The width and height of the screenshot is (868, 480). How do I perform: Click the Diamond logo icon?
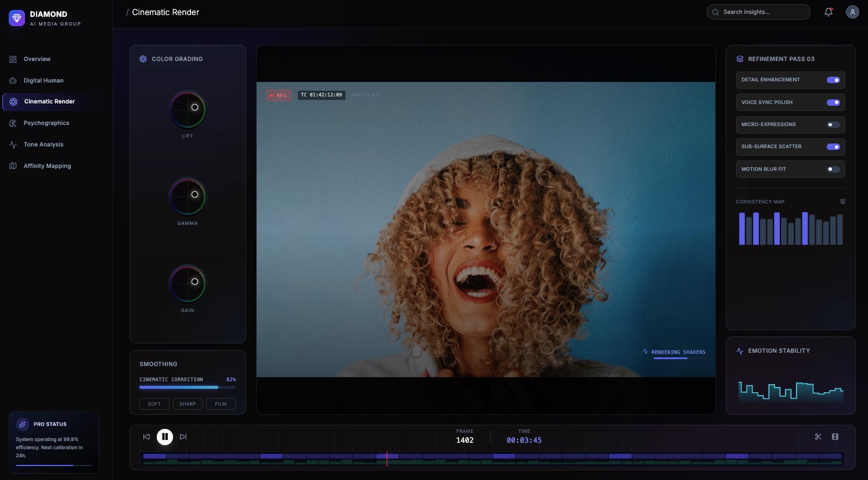pos(17,18)
